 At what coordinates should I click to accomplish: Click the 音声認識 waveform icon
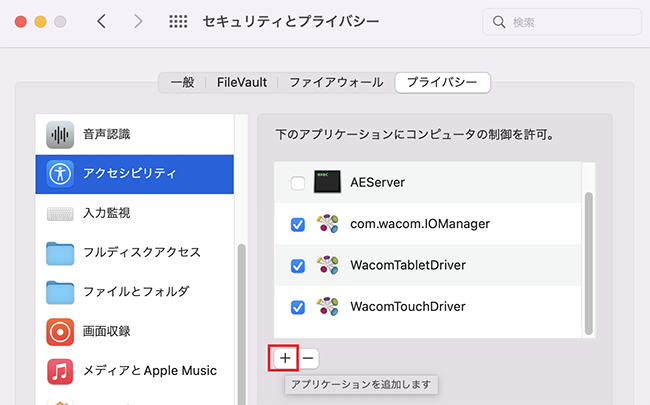click(60, 135)
